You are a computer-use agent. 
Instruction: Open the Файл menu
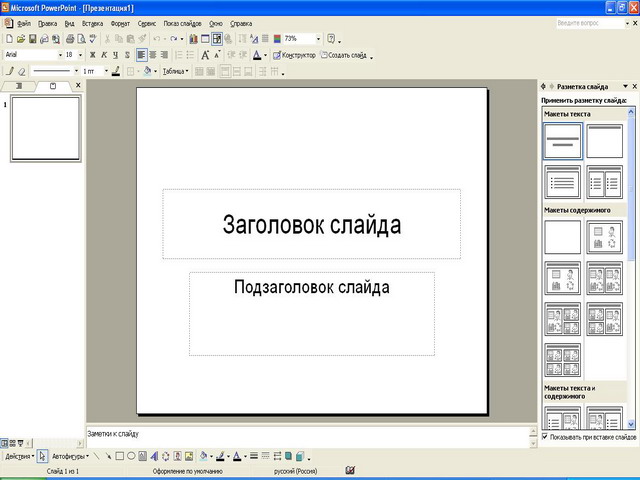pos(24,24)
